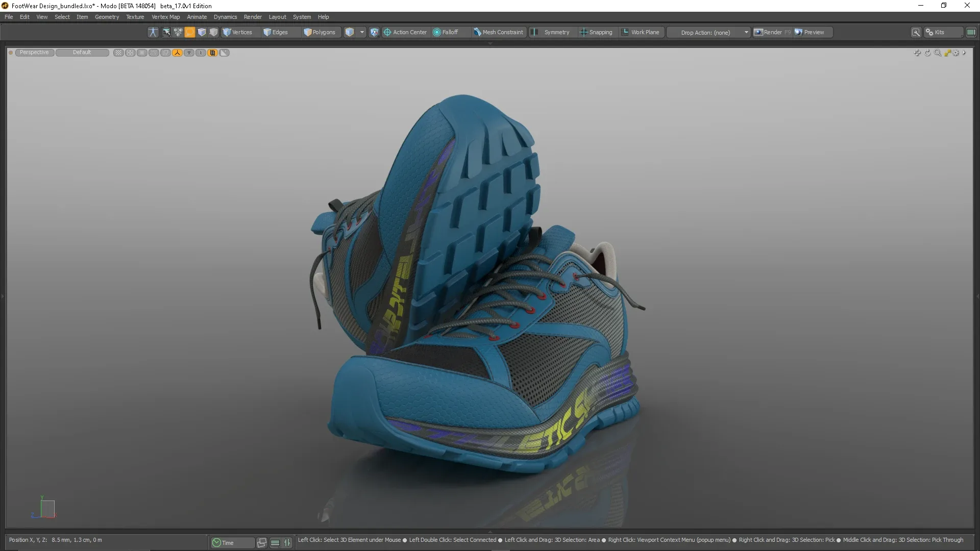This screenshot has height=551, width=980.
Task: Toggle the Symmetry icon button
Action: point(534,32)
